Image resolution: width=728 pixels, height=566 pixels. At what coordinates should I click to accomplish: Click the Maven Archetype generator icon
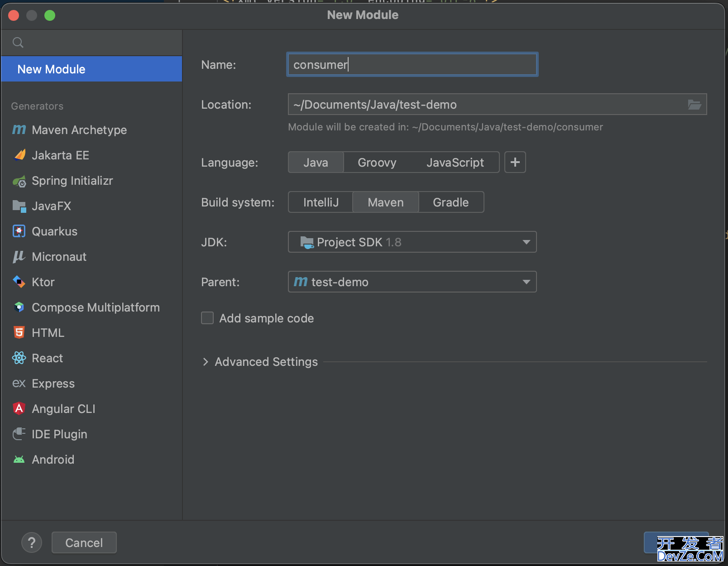pyautogui.click(x=19, y=130)
